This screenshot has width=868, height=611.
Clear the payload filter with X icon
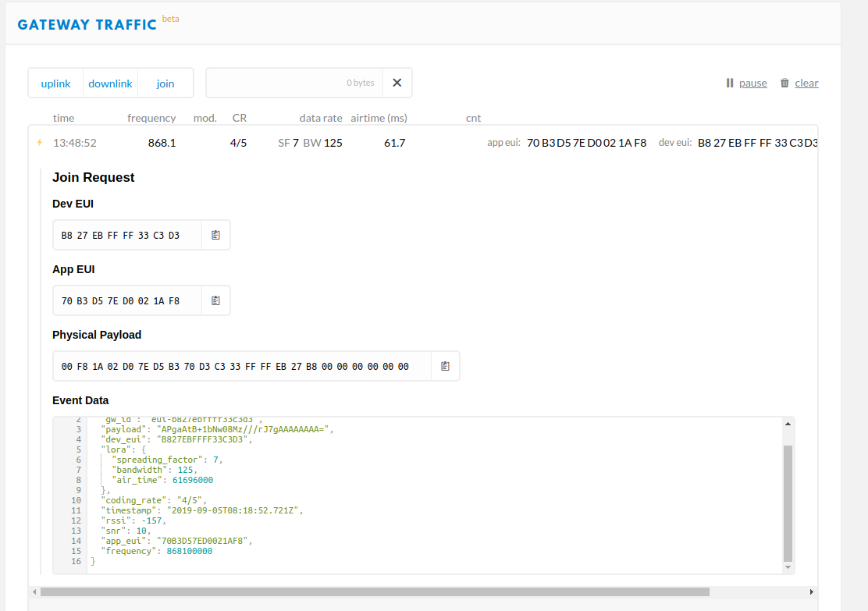[397, 83]
